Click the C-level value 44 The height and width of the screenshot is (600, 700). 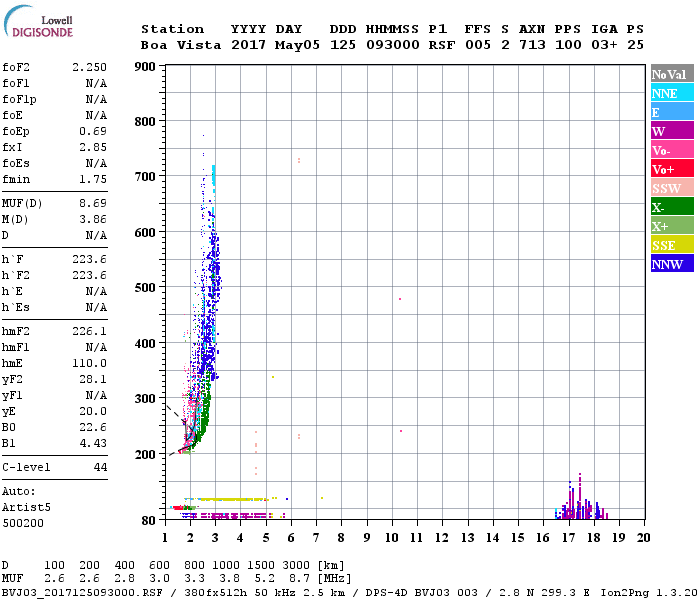coord(100,467)
